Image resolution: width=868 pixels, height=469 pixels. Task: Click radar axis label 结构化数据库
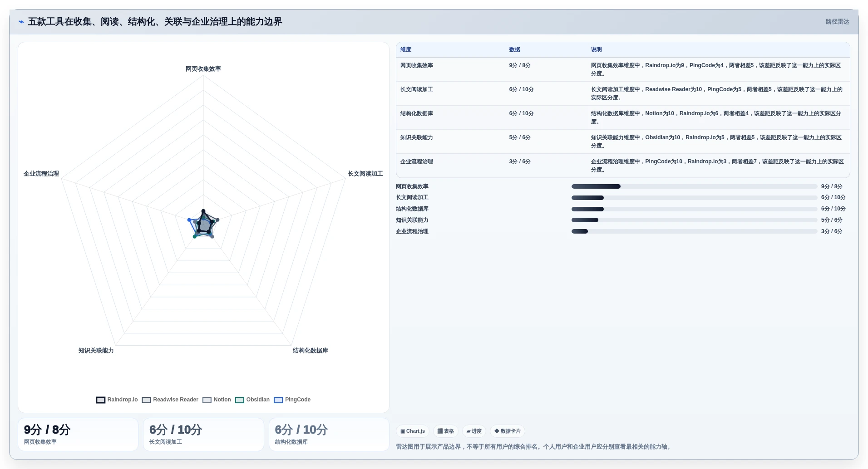click(311, 351)
